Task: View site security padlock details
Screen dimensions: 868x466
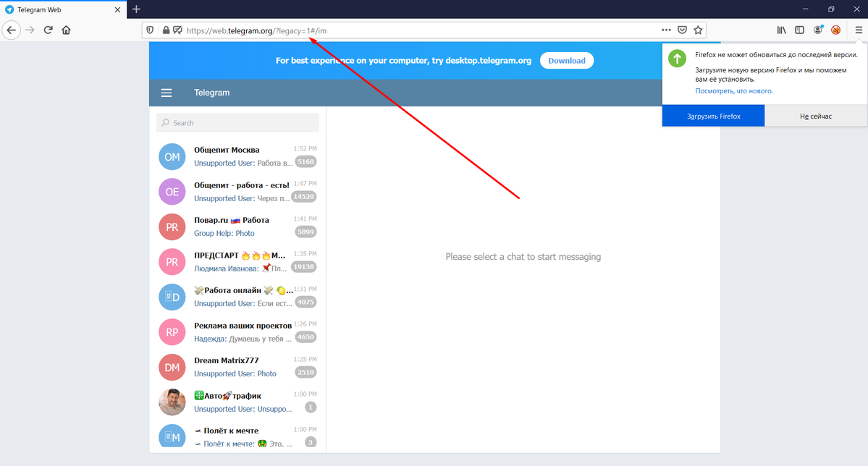Action: (x=166, y=30)
